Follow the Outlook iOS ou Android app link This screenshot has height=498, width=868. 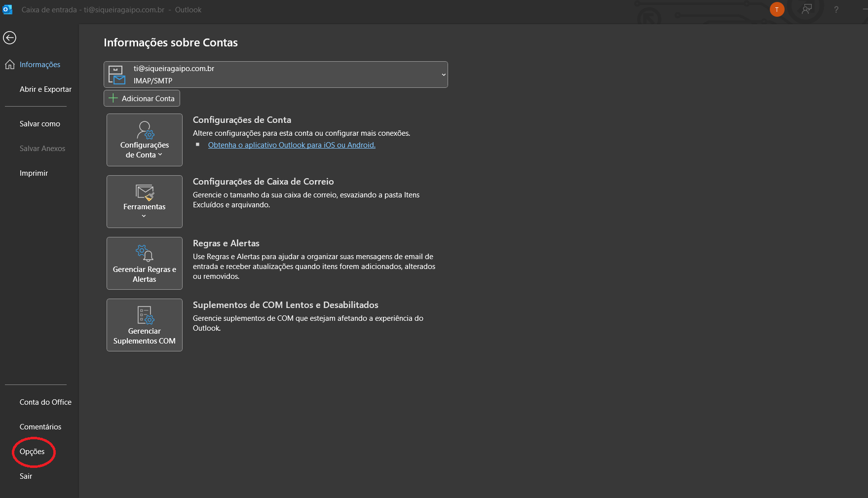point(292,145)
